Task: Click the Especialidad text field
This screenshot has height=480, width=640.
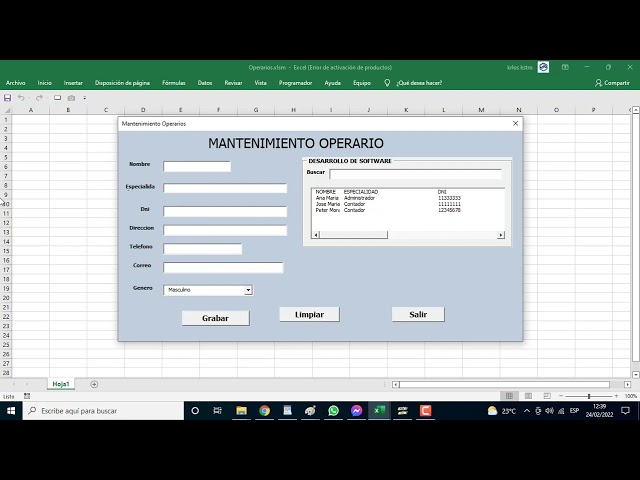Action: [x=225, y=188]
